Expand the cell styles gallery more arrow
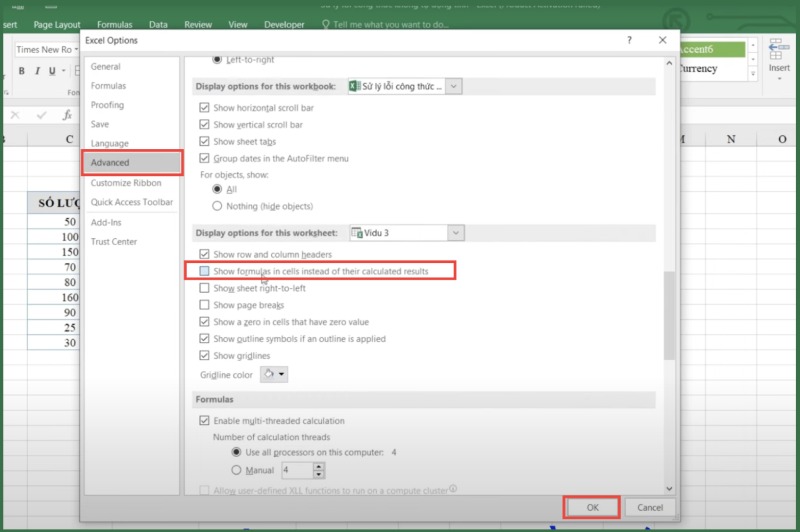 (753, 73)
